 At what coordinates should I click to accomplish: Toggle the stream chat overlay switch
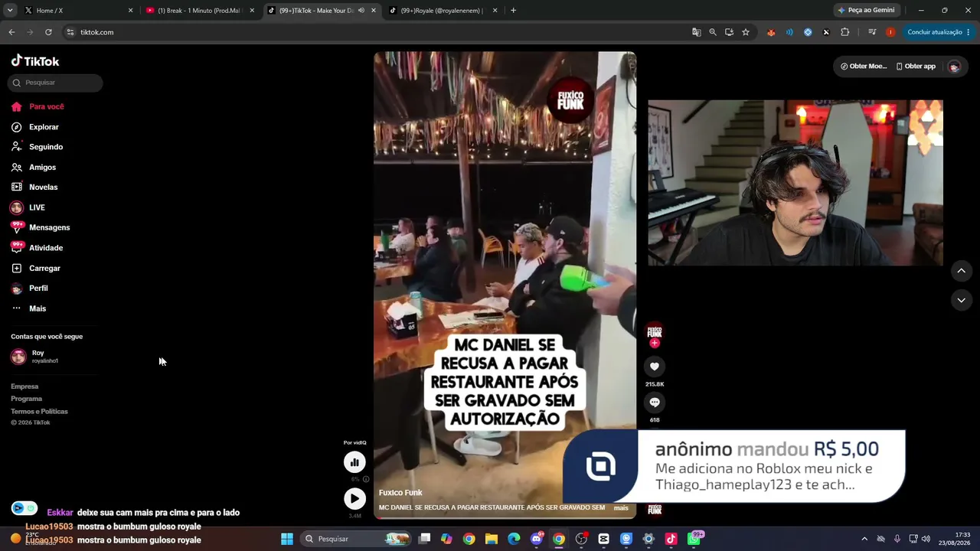[x=24, y=508]
